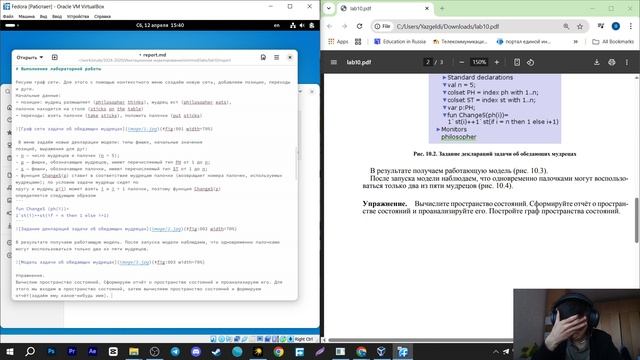Click the date and time in GNOME panel
The image size is (640, 360).
(x=160, y=25)
